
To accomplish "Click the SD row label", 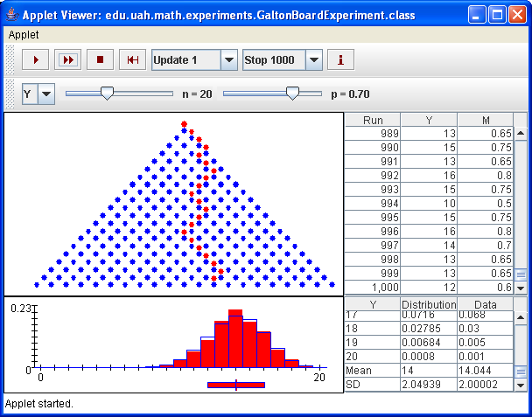I will click(x=373, y=385).
